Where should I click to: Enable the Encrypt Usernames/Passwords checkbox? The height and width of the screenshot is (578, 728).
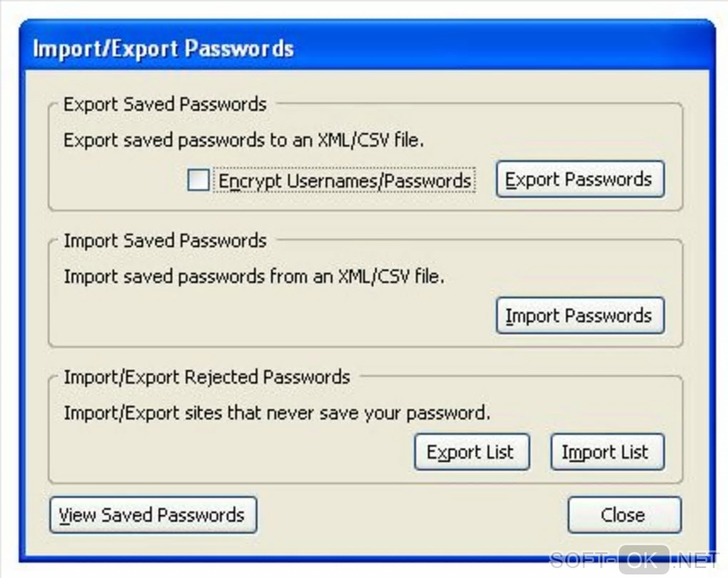198,181
